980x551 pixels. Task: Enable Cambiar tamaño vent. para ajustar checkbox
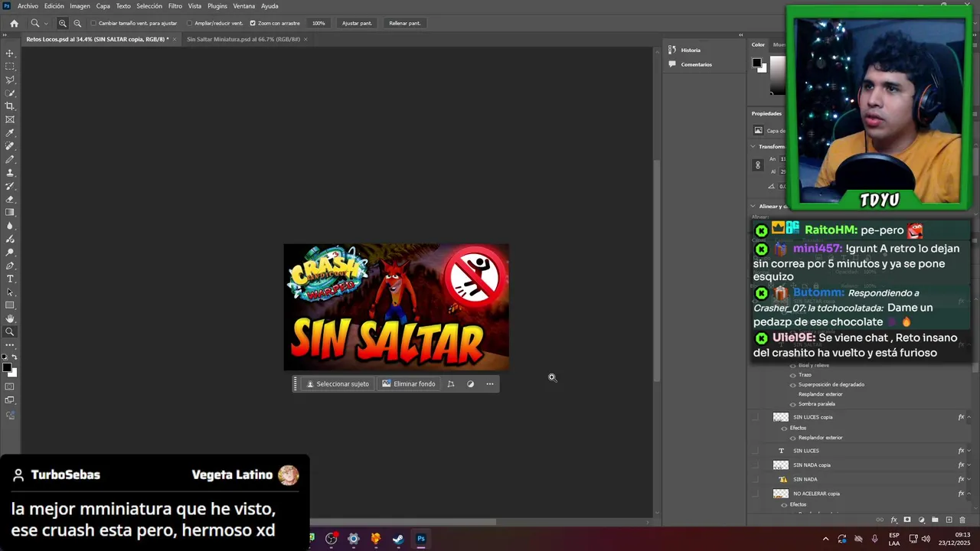(93, 23)
